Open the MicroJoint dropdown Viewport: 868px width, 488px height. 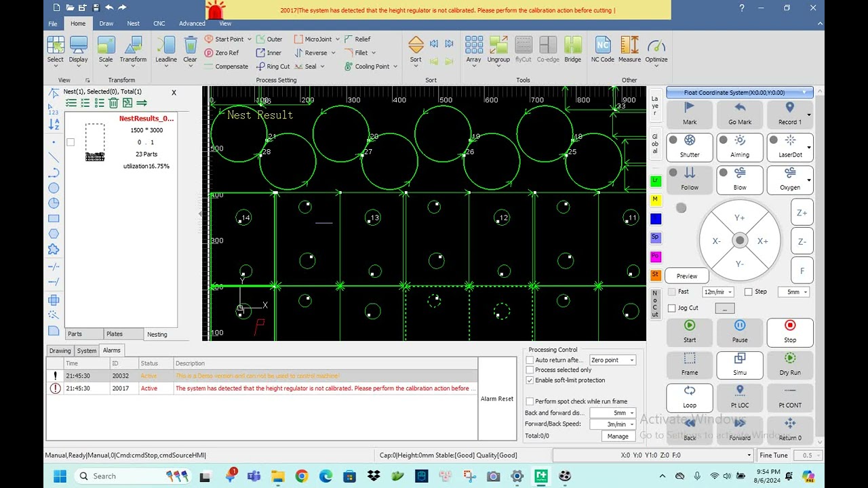pyautogui.click(x=337, y=39)
